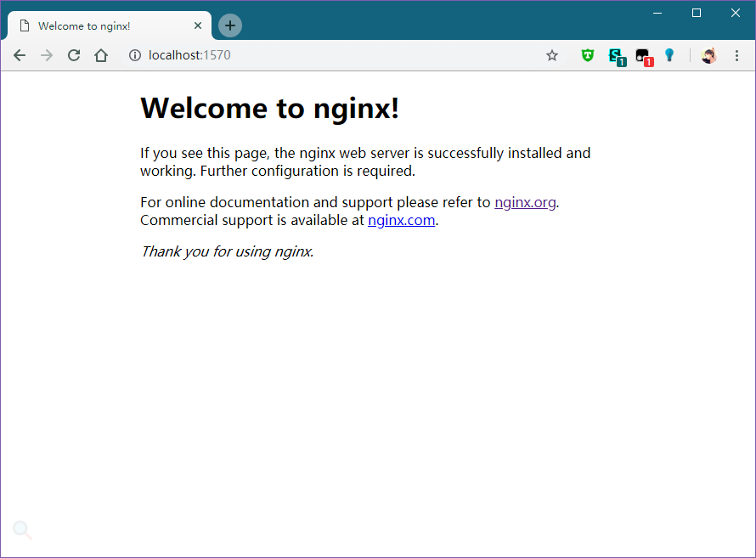Follow the nginx.com link
The image size is (756, 558).
401,220
